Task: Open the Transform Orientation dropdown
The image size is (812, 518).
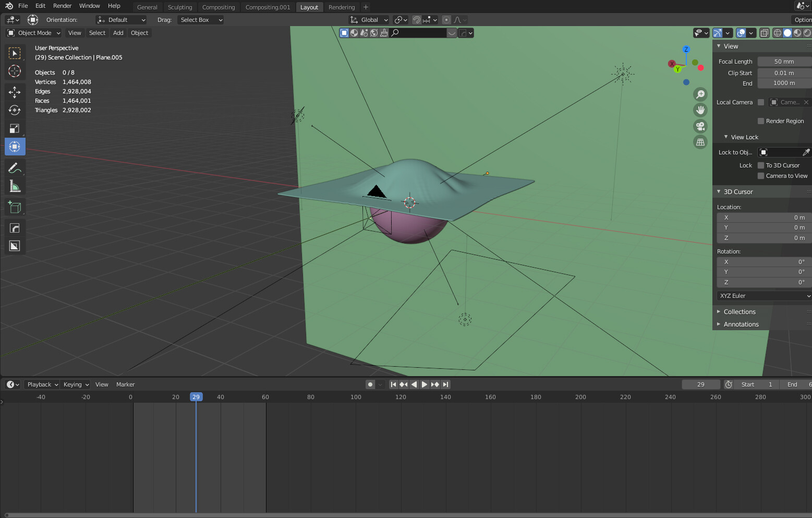Action: [x=121, y=20]
